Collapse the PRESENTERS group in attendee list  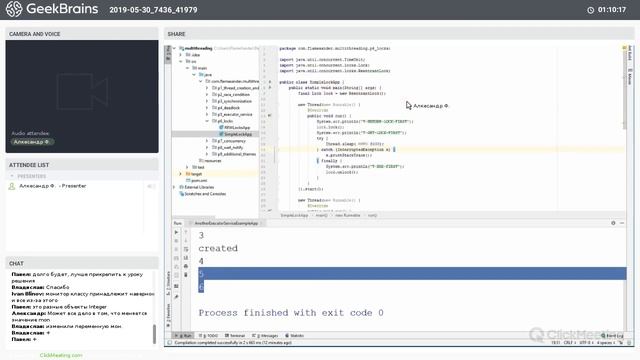[x=12, y=176]
